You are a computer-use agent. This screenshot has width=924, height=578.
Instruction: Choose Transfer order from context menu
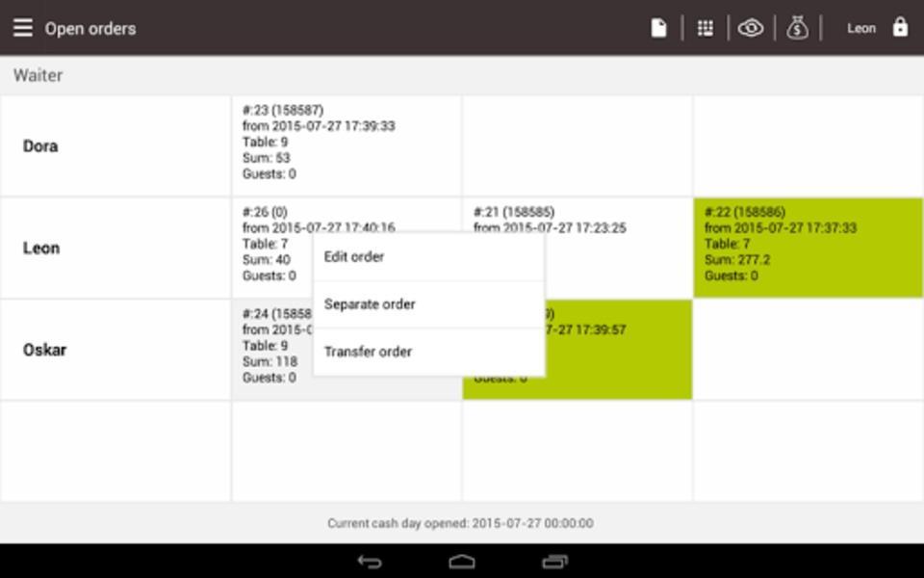click(x=429, y=352)
